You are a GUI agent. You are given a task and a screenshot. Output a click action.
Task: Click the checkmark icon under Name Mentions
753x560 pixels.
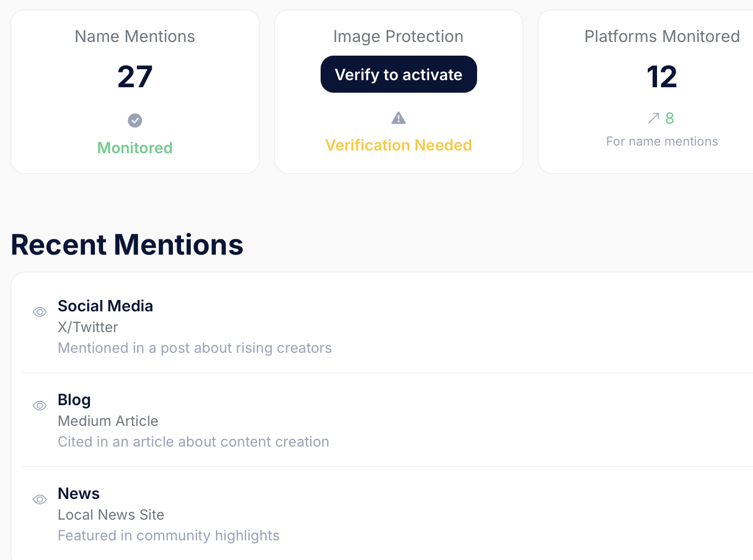tap(135, 121)
